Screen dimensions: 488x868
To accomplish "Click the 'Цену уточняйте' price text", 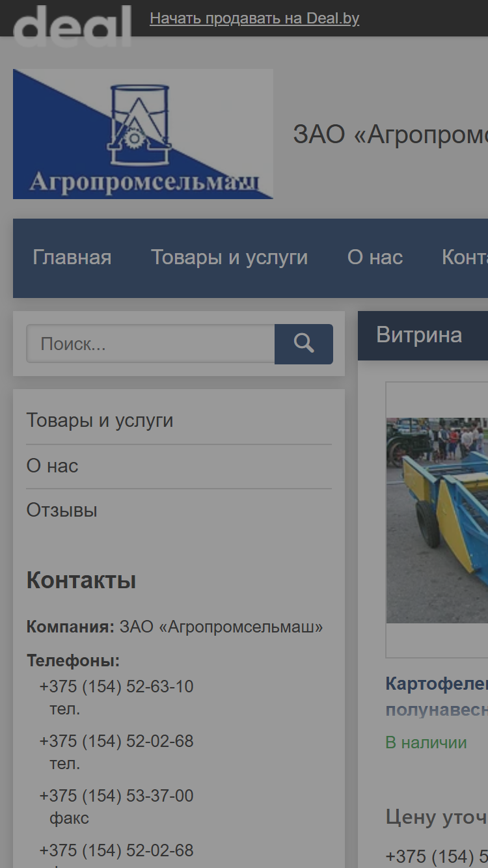I will pos(437,817).
